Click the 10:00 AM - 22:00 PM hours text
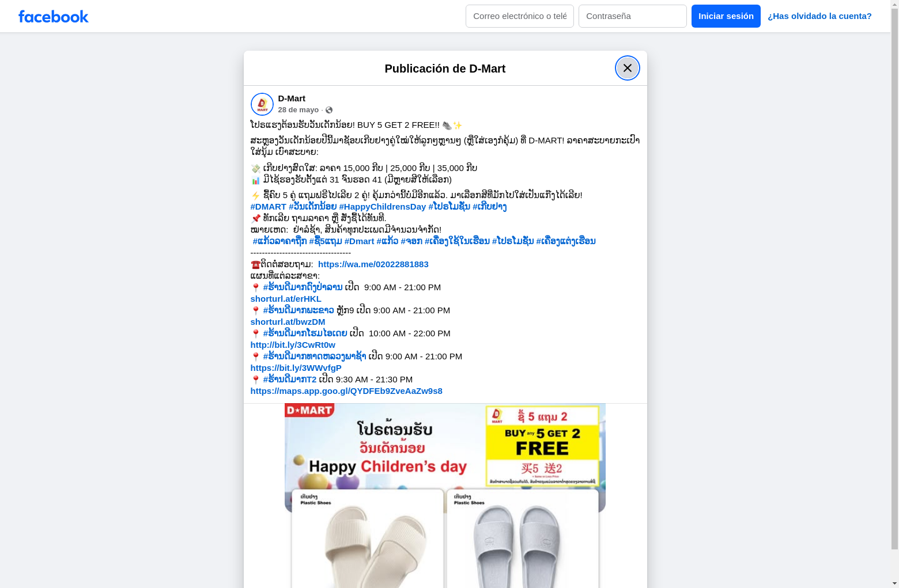The width and height of the screenshot is (899, 588). click(x=410, y=333)
